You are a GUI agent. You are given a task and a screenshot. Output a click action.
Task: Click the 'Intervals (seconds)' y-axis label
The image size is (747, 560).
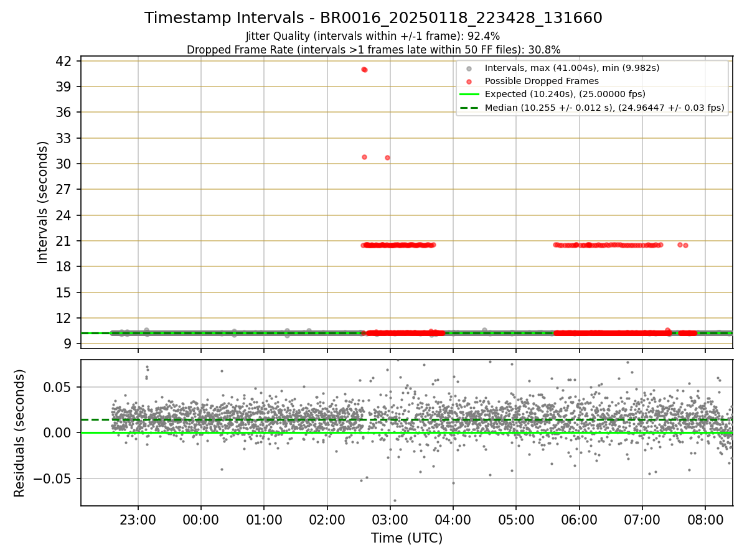point(42,202)
